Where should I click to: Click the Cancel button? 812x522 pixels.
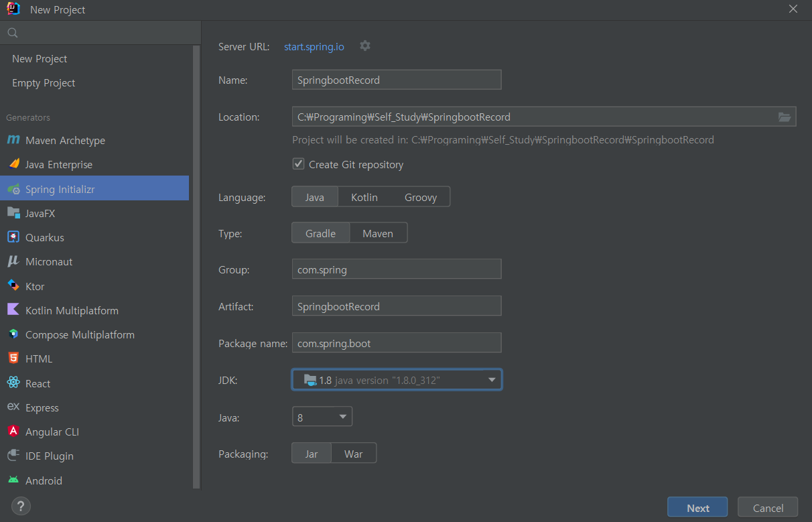click(768, 508)
